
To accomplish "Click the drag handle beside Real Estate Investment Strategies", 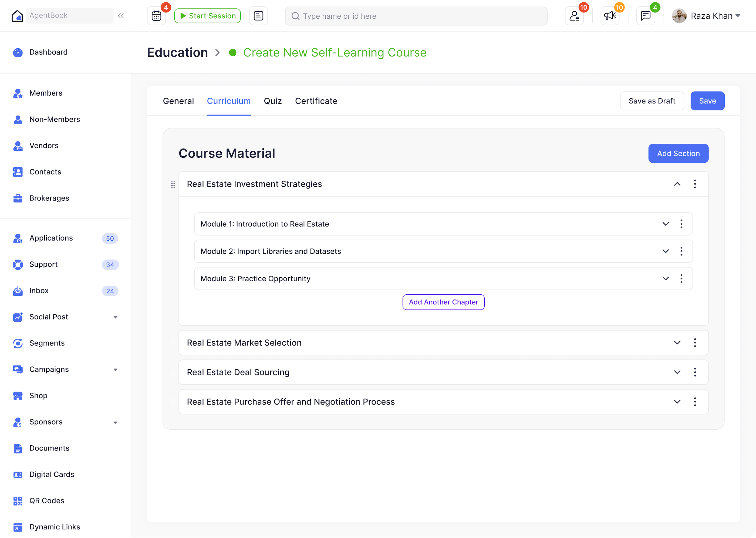I will (x=173, y=184).
